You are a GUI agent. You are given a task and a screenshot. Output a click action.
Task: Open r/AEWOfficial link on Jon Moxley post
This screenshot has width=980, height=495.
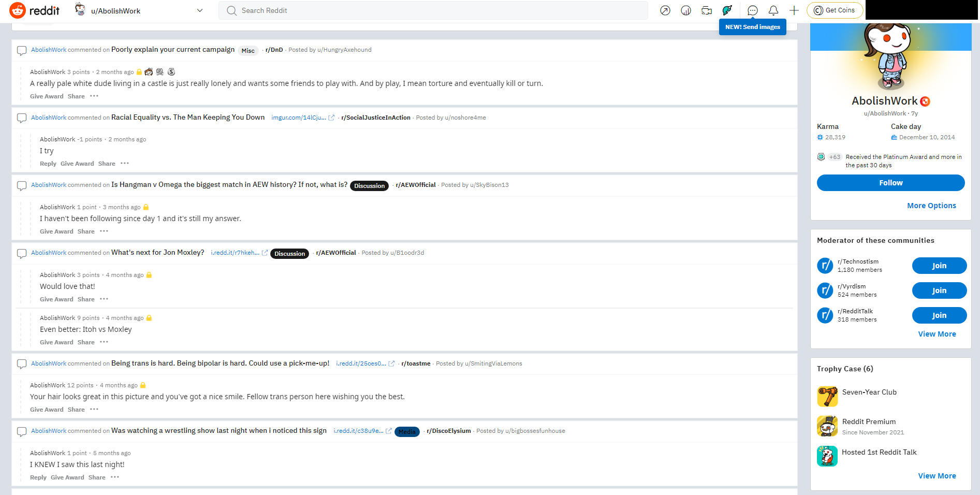tap(336, 253)
